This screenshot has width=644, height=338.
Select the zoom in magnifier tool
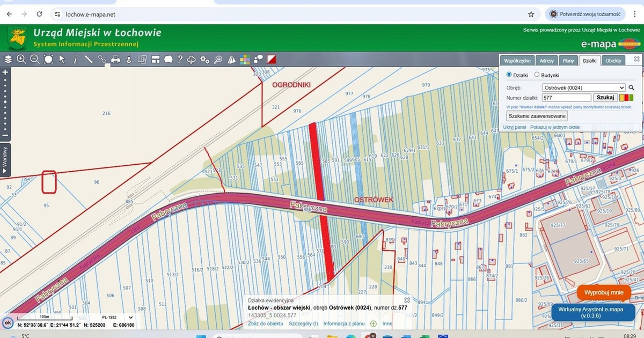(21, 60)
